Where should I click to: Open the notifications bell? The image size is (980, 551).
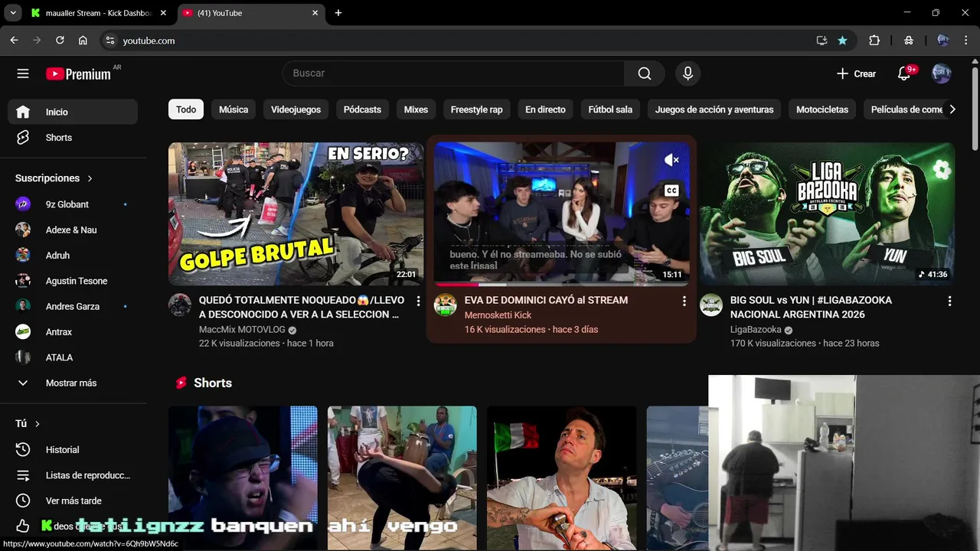[x=904, y=73]
